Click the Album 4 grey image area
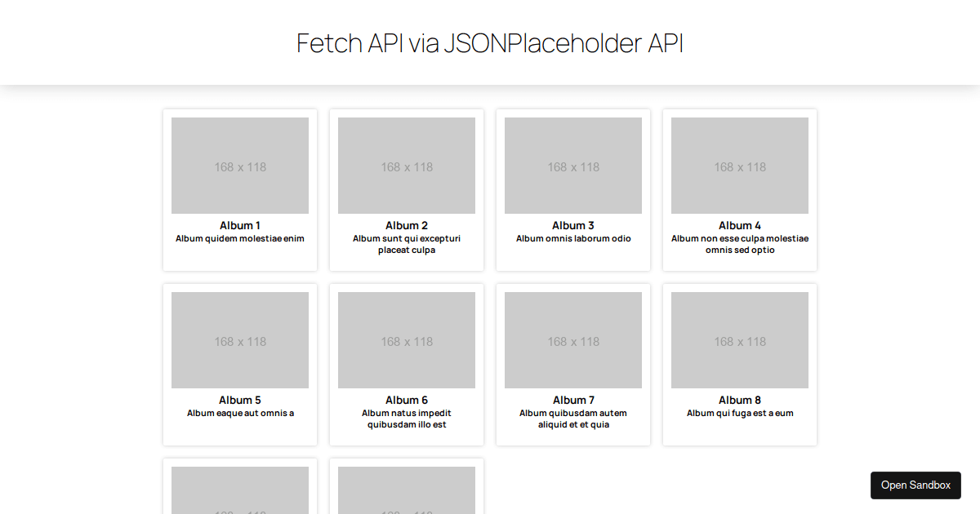 pos(739,165)
